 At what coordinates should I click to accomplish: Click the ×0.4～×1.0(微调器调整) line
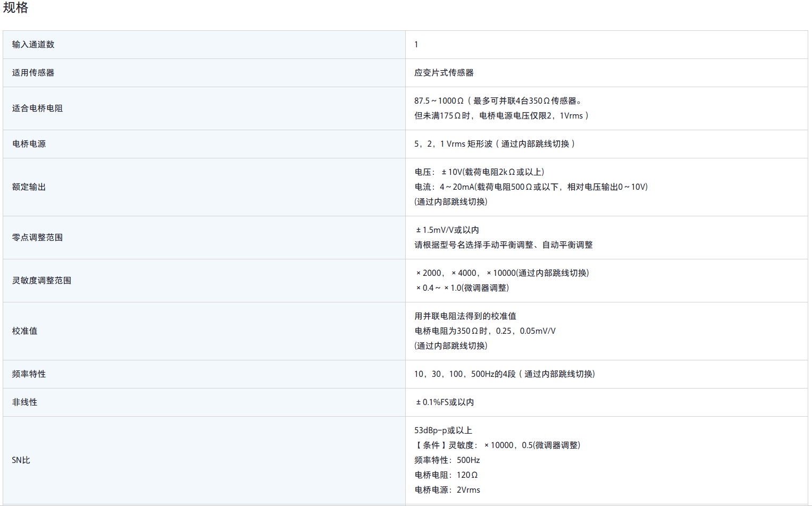coord(462,288)
